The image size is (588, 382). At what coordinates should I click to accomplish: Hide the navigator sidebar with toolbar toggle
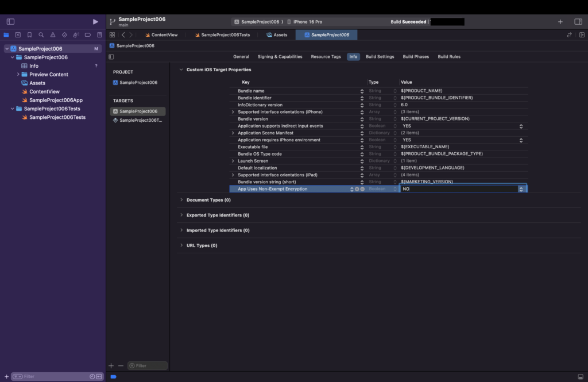click(x=10, y=22)
